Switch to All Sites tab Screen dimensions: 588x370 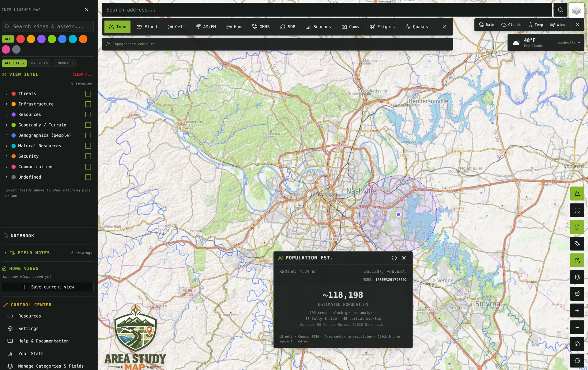point(14,63)
